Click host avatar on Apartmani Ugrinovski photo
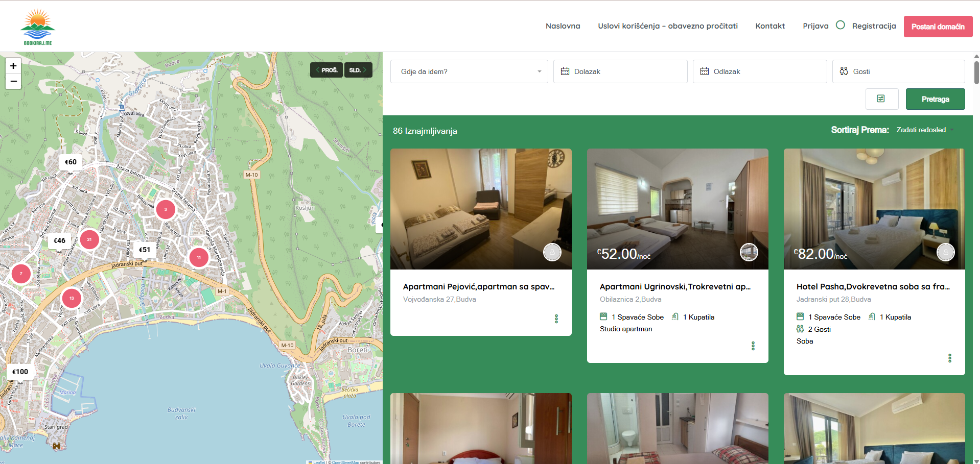The image size is (980, 464). (x=749, y=252)
